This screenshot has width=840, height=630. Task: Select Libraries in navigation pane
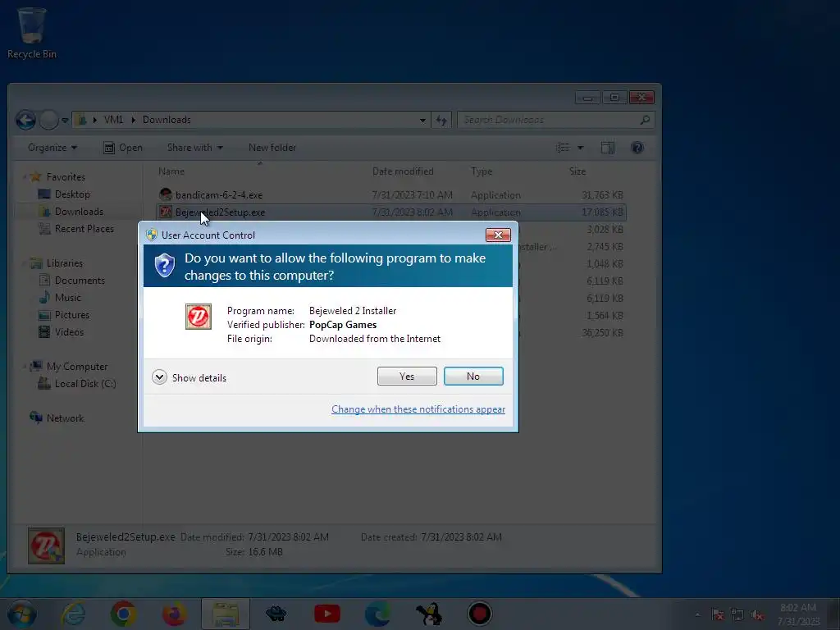tap(64, 263)
